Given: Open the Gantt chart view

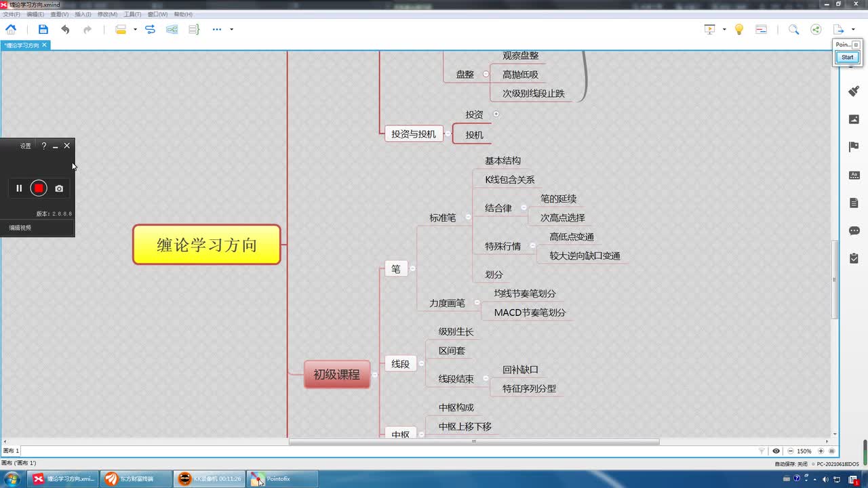Looking at the screenshot, I should [761, 29].
